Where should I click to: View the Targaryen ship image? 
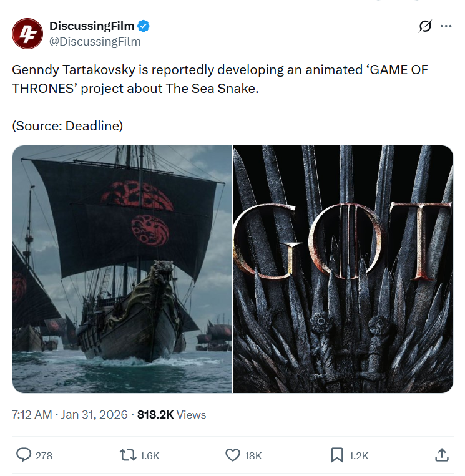tap(122, 269)
